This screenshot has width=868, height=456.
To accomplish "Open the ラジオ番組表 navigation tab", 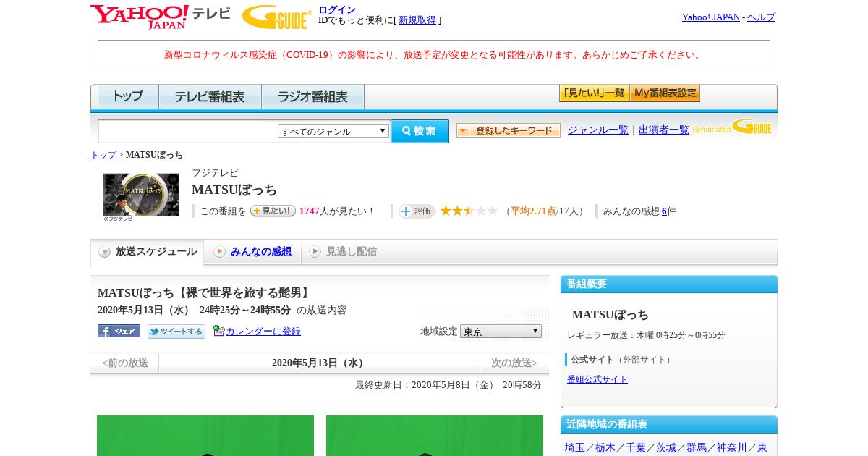I will pyautogui.click(x=312, y=96).
